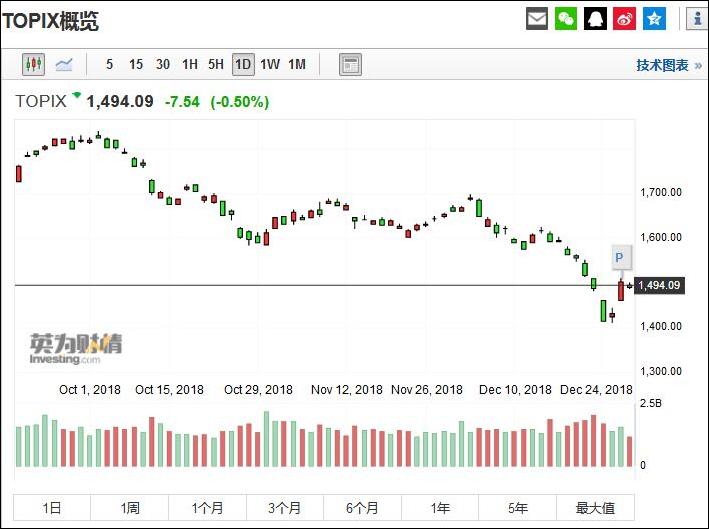Viewport: 709px width, 529px height.
Task: Select the 1M chart interval
Action: (297, 65)
